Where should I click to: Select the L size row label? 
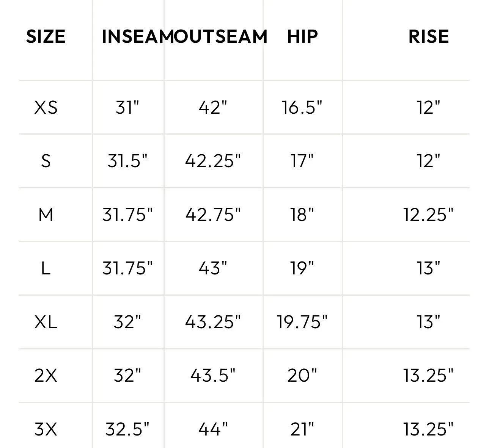(x=46, y=268)
